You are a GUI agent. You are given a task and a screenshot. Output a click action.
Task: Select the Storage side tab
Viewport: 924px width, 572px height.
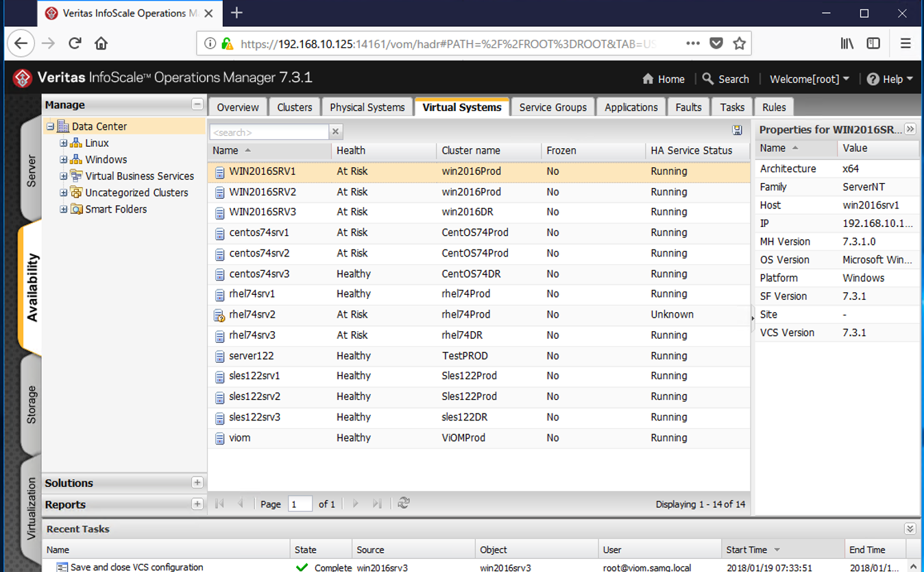[x=31, y=405]
